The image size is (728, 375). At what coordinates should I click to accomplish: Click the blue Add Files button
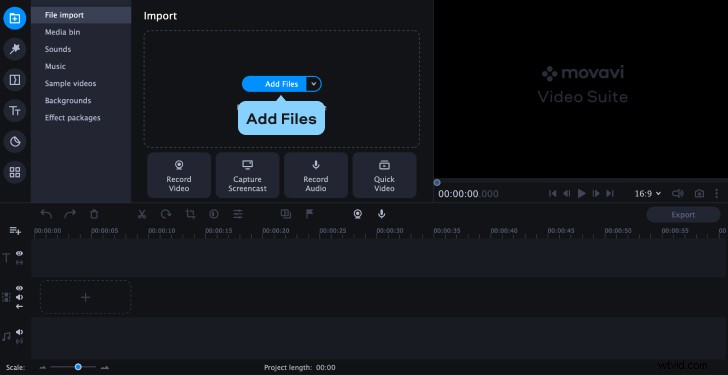click(274, 84)
